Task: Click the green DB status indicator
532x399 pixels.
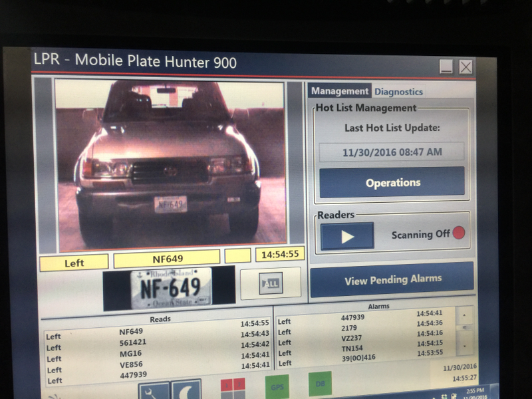Action: pos(320,384)
